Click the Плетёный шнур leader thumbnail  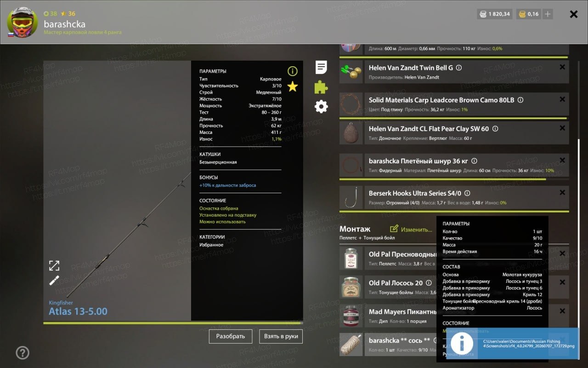coord(351,165)
